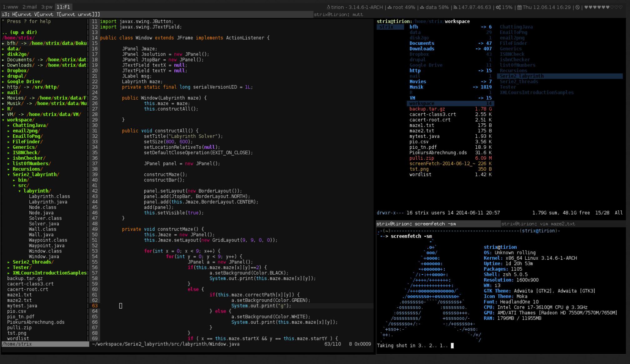
Task: Select the highlighted workspace row in ranger
Action: pos(450,103)
